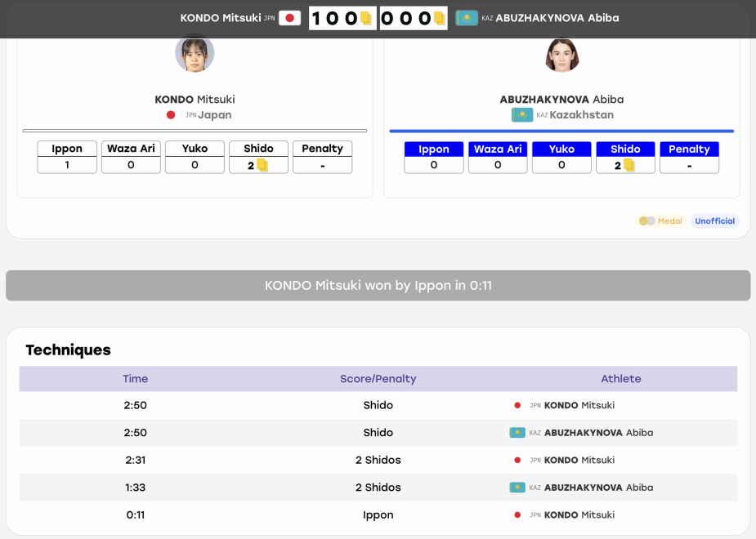
Task: Click Kazakhstan flag icon in top score bar
Action: (x=466, y=18)
